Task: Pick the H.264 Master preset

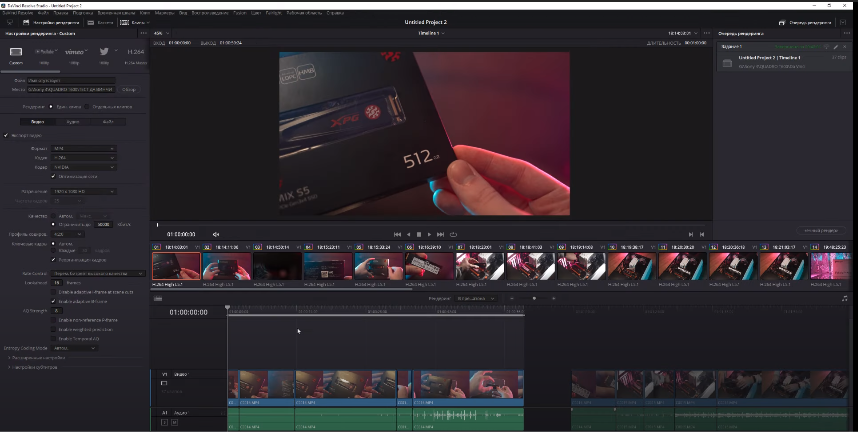Action: coord(135,52)
